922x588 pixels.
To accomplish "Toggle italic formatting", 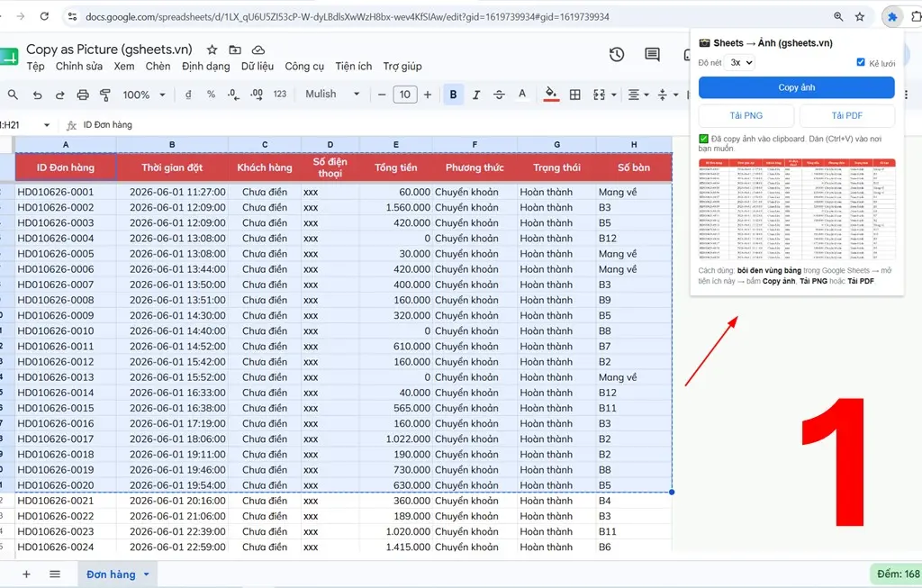I will 476,95.
